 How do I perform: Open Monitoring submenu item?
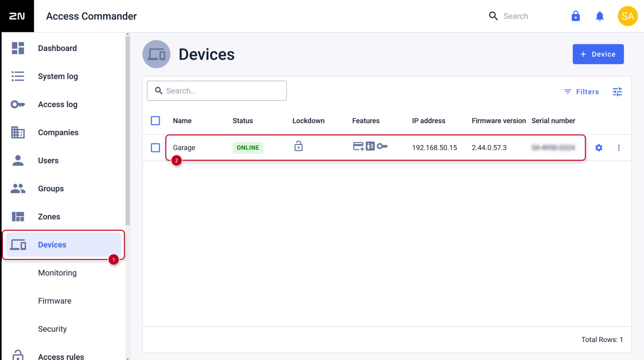tap(57, 273)
